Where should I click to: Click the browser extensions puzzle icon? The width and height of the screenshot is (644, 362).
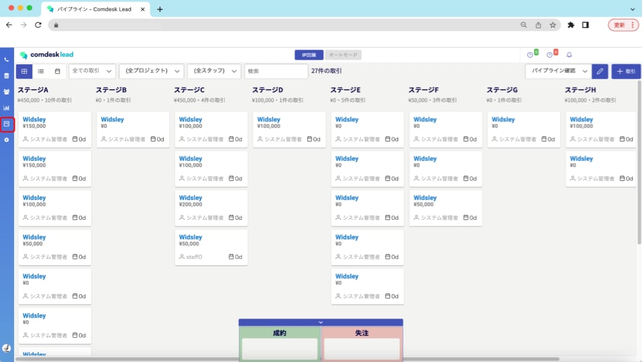(x=571, y=25)
